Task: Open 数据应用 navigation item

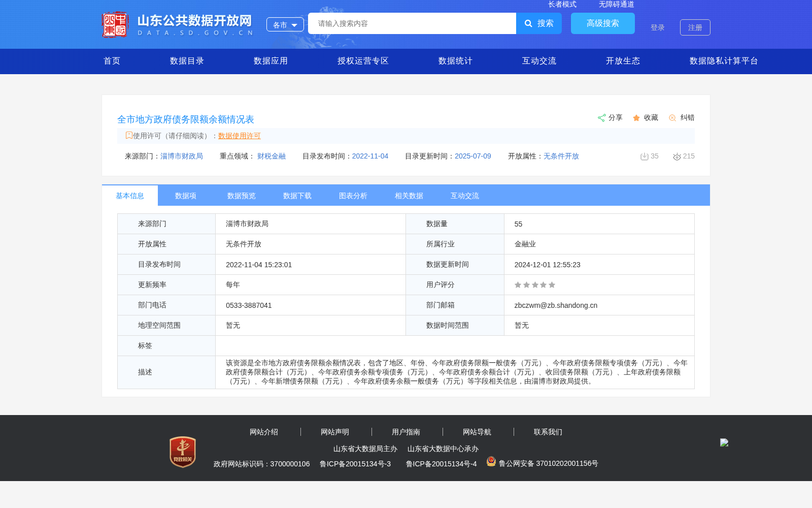Action: 270,61
